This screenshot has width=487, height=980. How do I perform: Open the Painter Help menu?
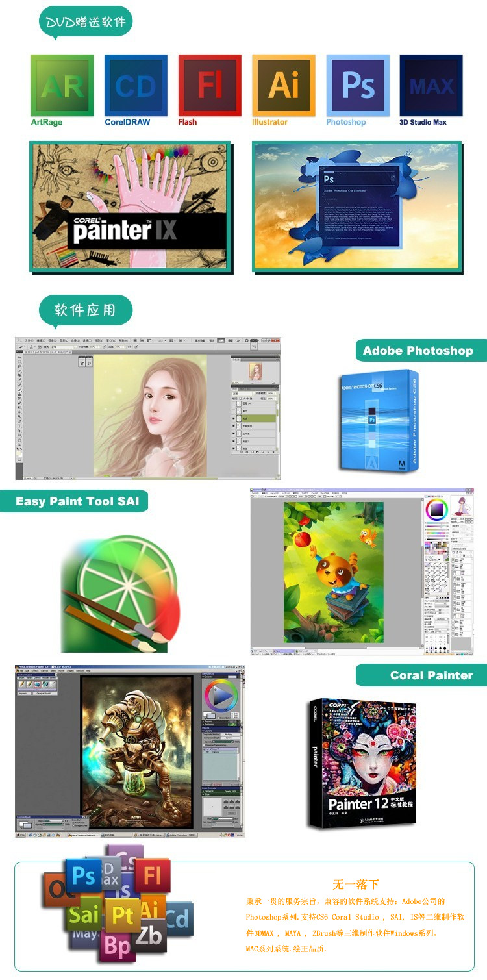pos(88,670)
